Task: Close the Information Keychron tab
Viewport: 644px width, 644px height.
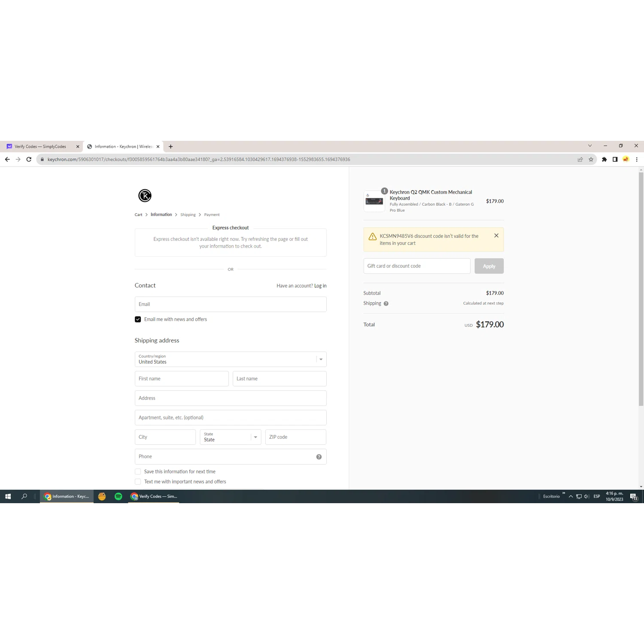Action: click(x=158, y=146)
